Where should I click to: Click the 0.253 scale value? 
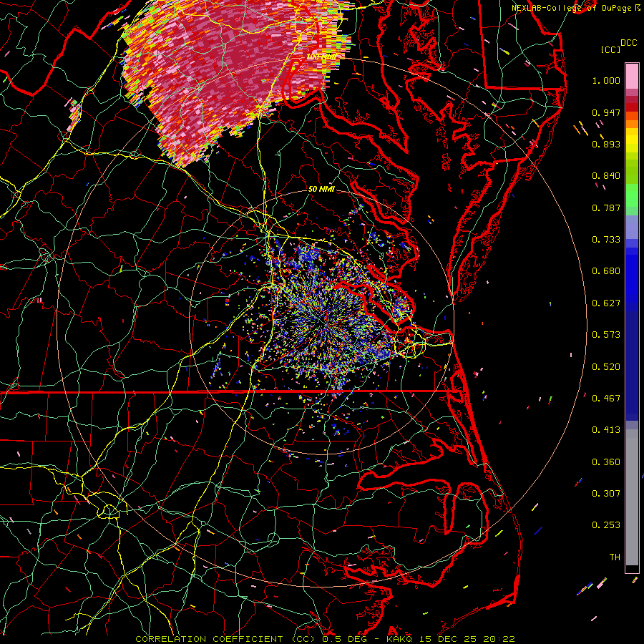[x=606, y=525]
